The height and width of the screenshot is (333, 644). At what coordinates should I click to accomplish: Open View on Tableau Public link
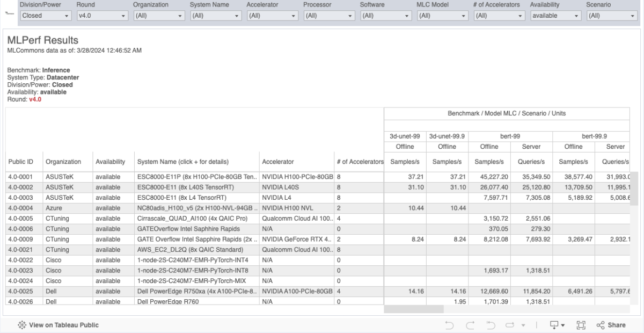coord(58,325)
